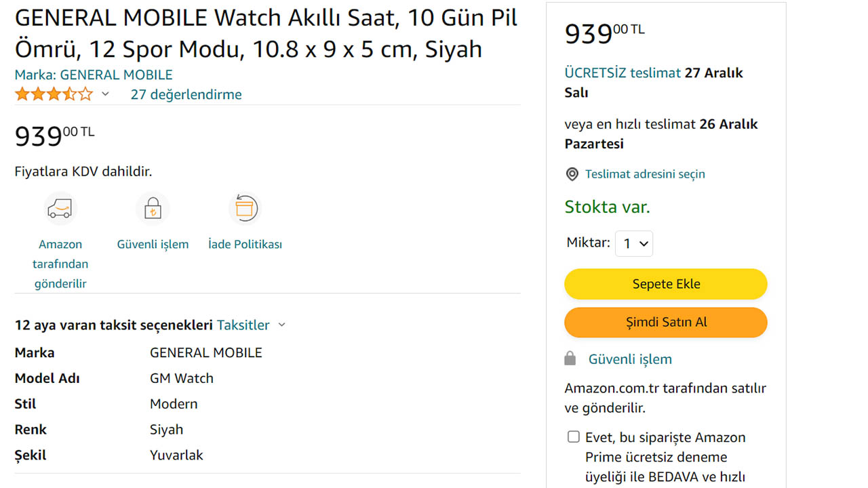The height and width of the screenshot is (488, 868).
Task: Open the Marka: GENERAL MOBILE brand link
Action: (94, 75)
